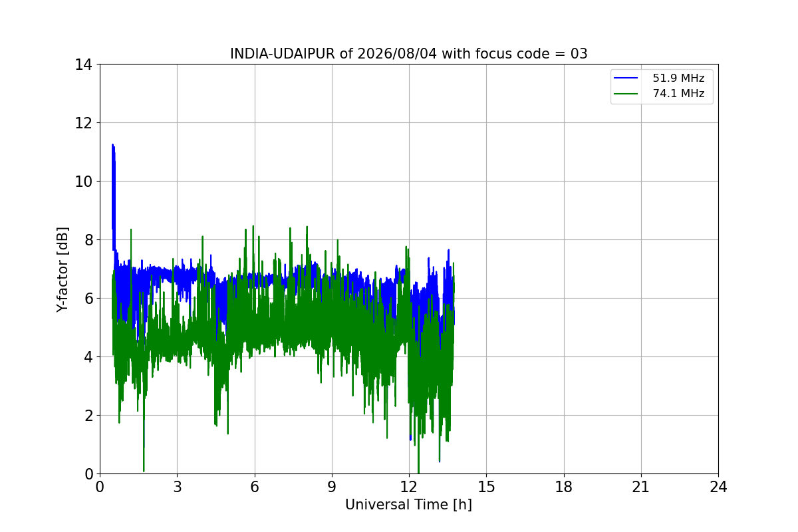Click the x-axis tick label 12
The image size is (798, 532).
409,487
